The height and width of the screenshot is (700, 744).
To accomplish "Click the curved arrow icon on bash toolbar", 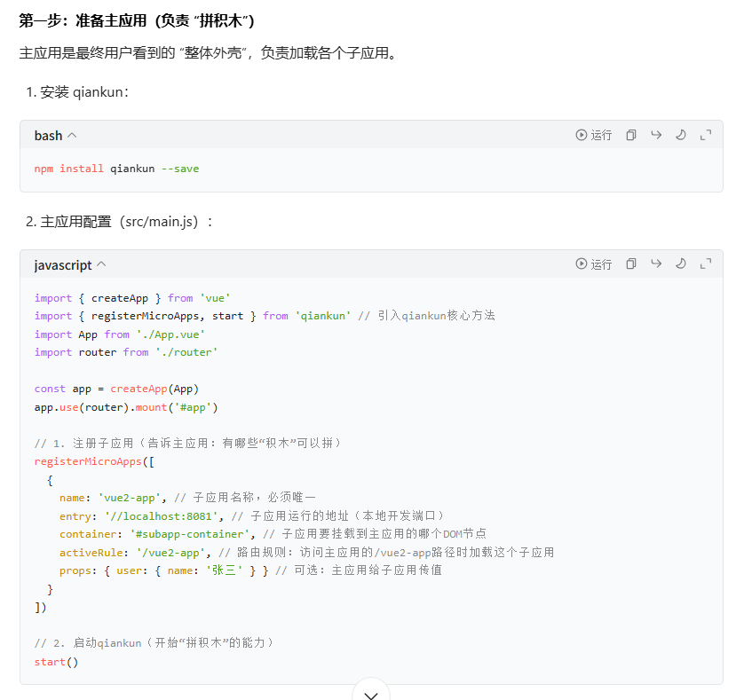I will tap(656, 135).
